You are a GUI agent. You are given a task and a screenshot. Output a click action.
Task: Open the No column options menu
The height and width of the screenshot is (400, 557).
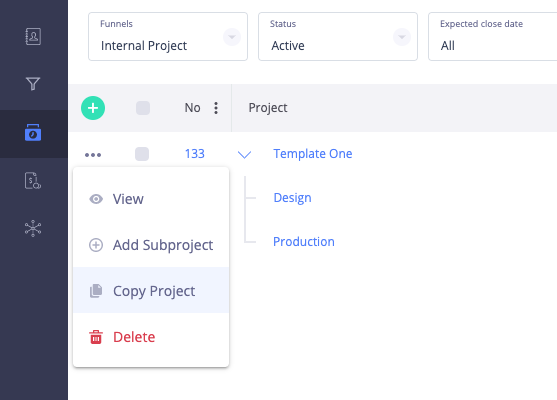coord(216,108)
